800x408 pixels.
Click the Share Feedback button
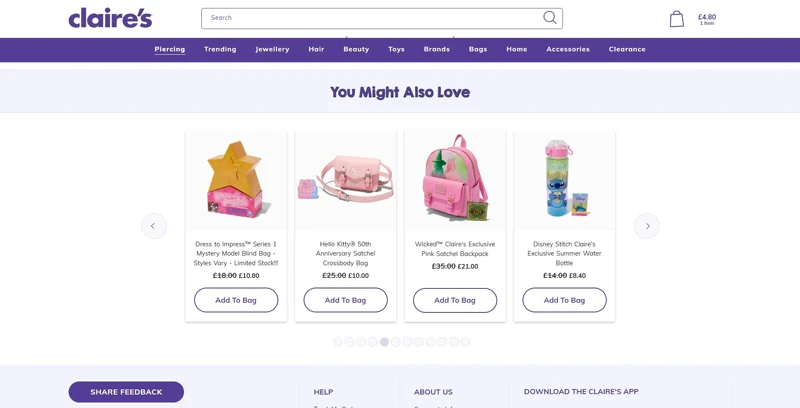(126, 392)
